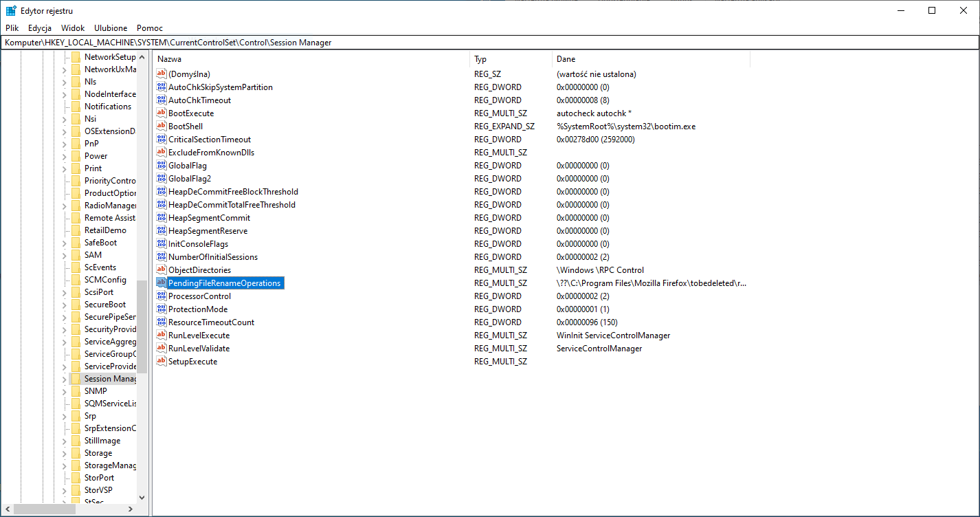Open the Ulubione menu
The image size is (980, 517).
pos(111,28)
